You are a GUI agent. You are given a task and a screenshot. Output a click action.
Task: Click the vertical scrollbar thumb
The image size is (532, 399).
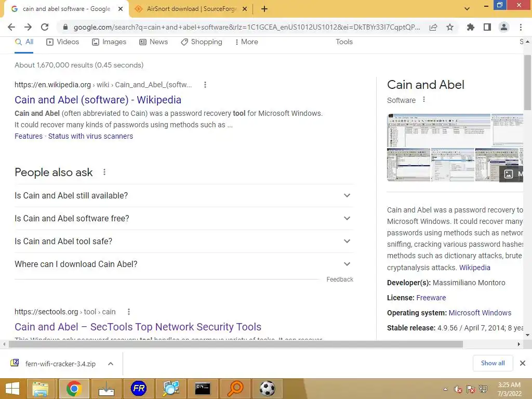(527, 83)
